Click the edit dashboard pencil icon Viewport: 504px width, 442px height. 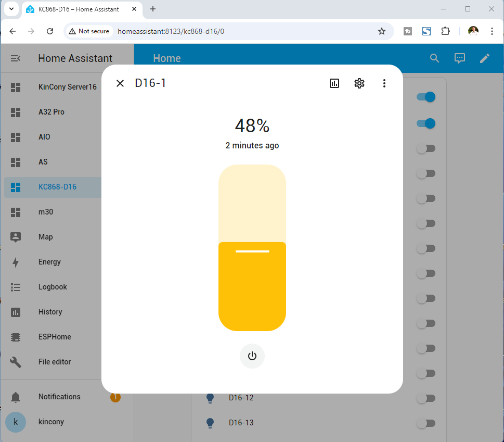tap(485, 58)
